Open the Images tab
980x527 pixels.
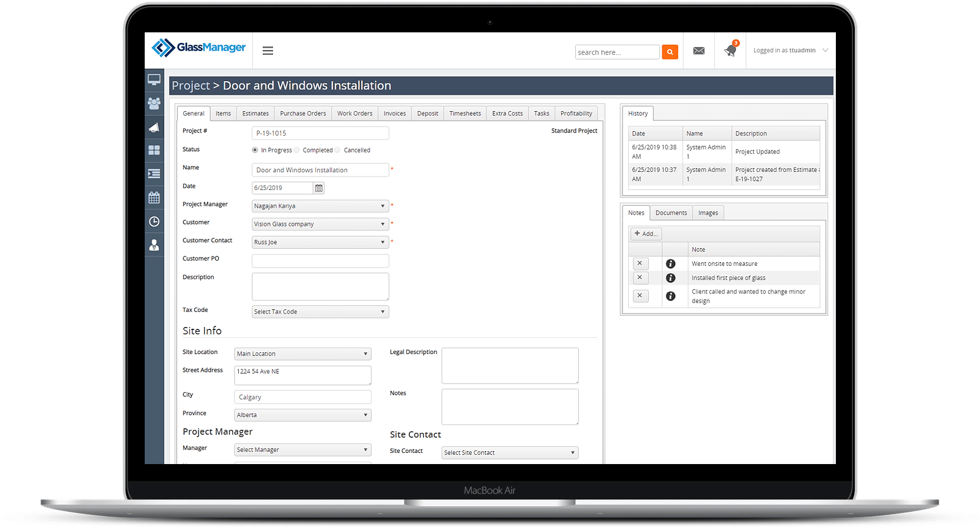click(708, 213)
